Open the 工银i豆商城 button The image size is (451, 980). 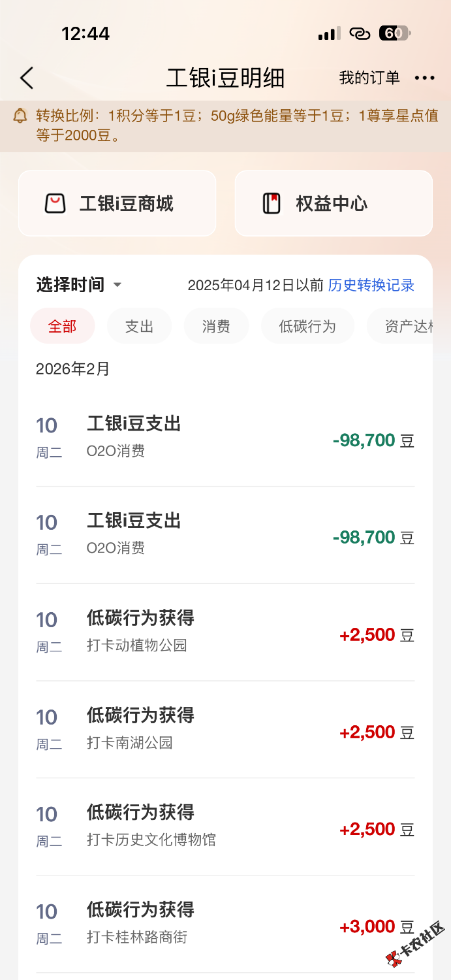(x=117, y=204)
